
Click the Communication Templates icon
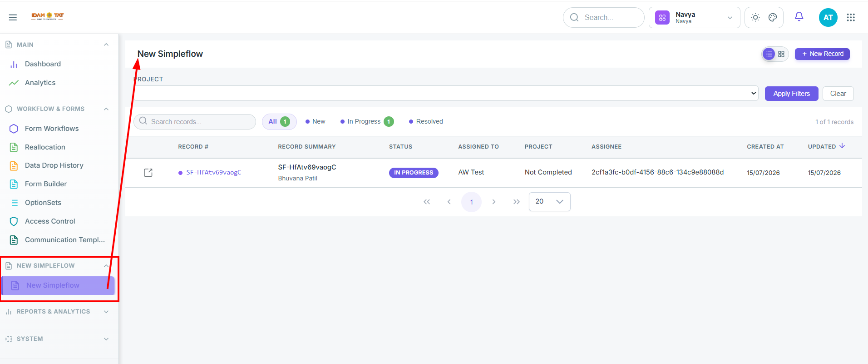pyautogui.click(x=14, y=240)
